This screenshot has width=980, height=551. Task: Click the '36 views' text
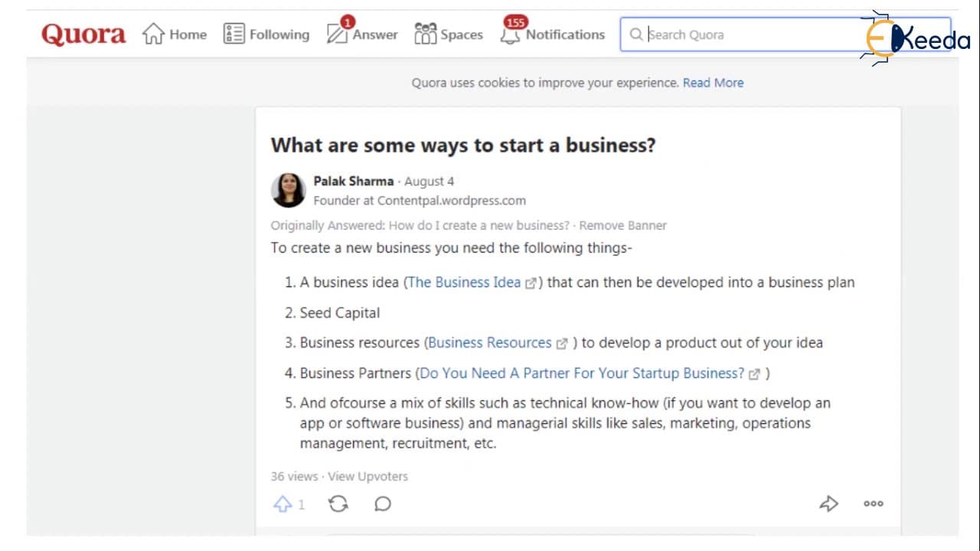[294, 476]
